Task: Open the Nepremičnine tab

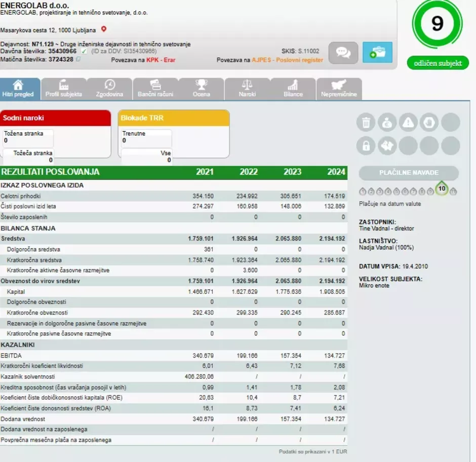Action: 339,89
